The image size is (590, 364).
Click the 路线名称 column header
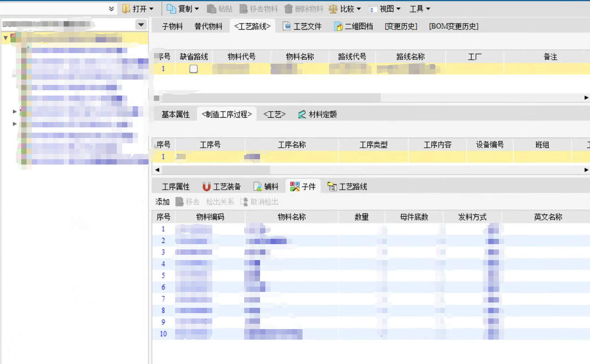410,57
